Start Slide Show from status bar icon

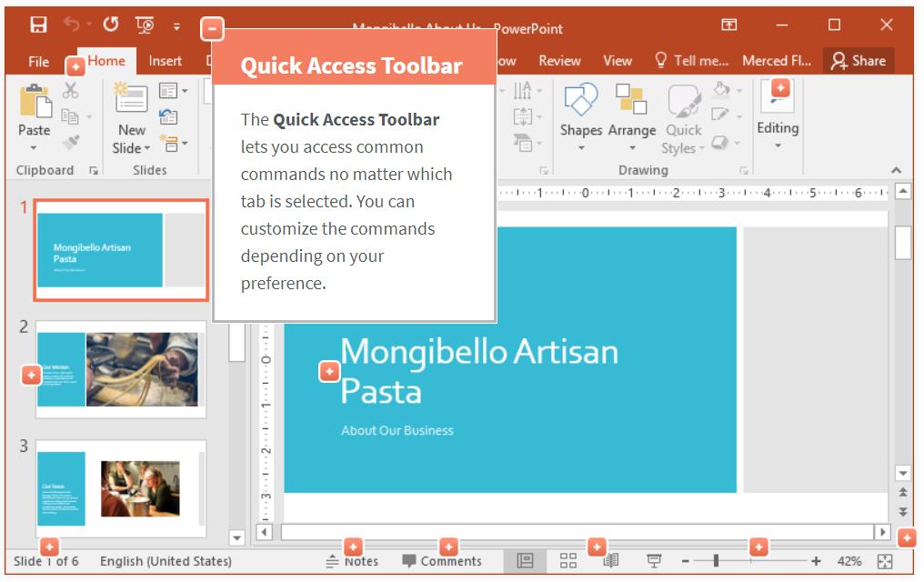[x=654, y=561]
